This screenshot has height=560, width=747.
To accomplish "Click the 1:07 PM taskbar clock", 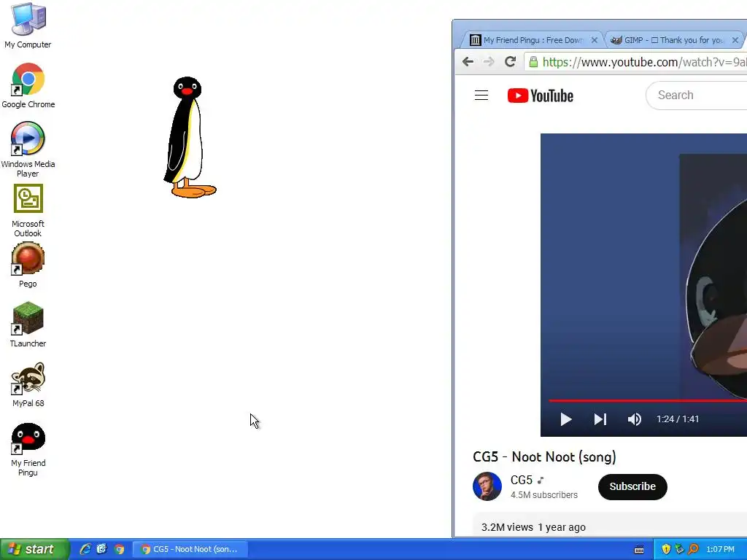I will pyautogui.click(x=720, y=549).
